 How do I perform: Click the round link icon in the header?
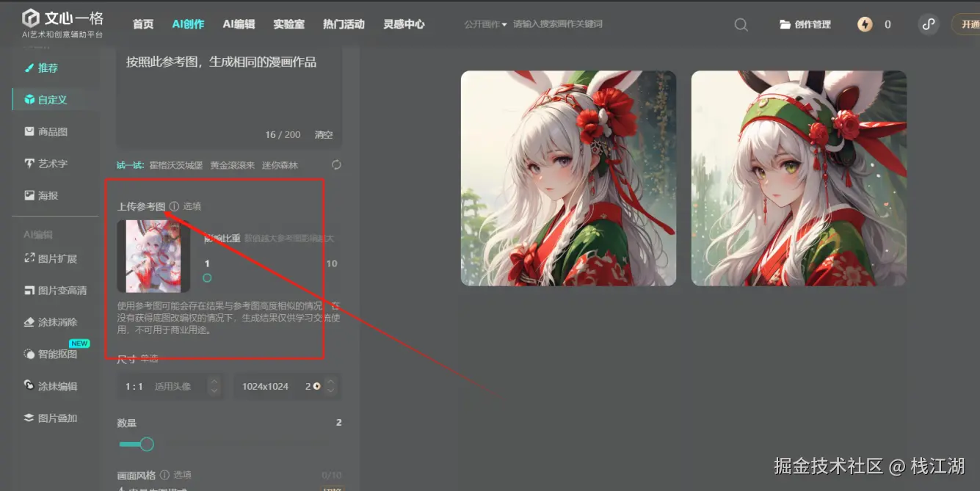coord(929,24)
